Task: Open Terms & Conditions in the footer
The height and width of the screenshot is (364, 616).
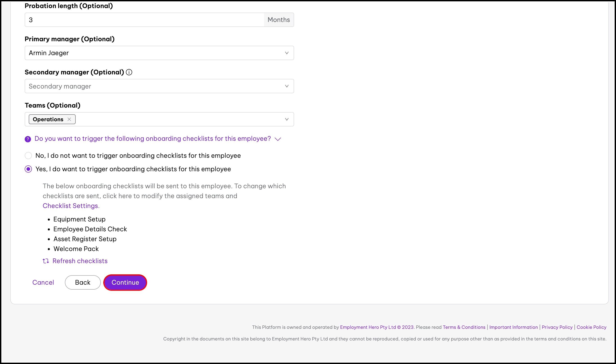Action: [x=464, y=327]
